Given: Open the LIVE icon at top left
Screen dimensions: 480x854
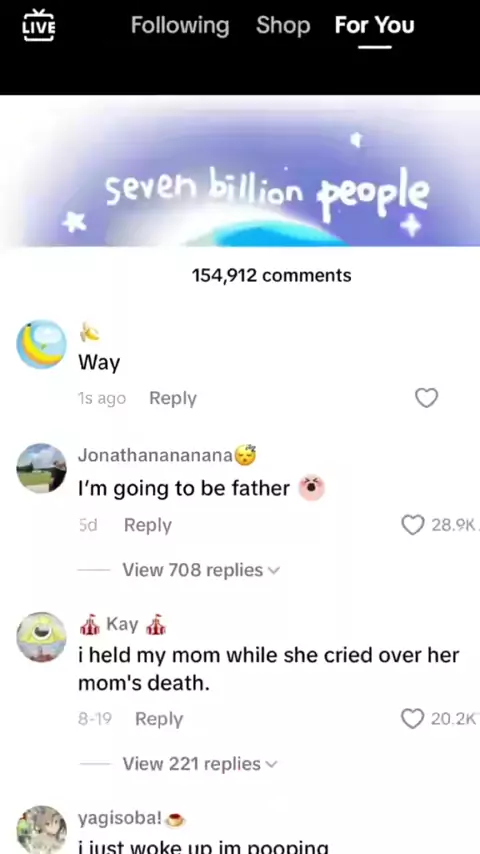Looking at the screenshot, I should (39, 25).
